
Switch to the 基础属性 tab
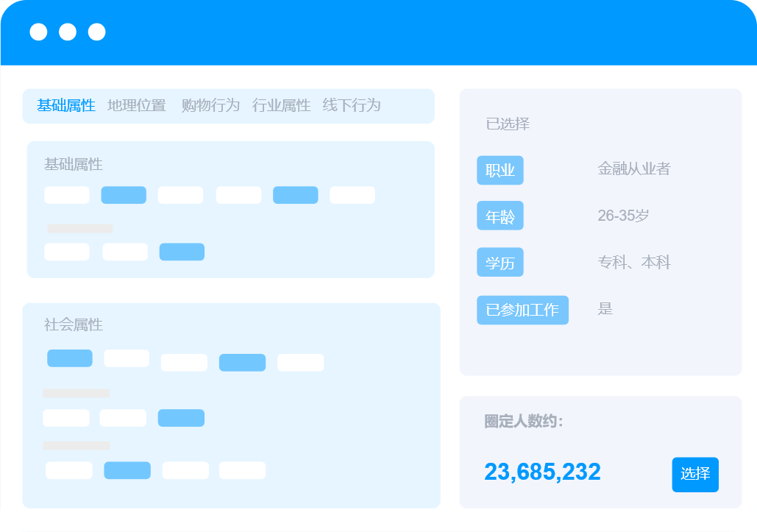66,105
